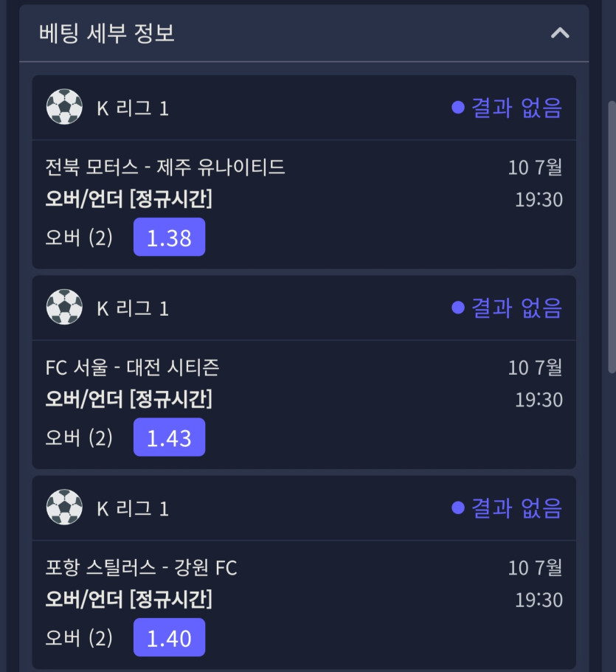Click third K 리그 1 league label

133,508
